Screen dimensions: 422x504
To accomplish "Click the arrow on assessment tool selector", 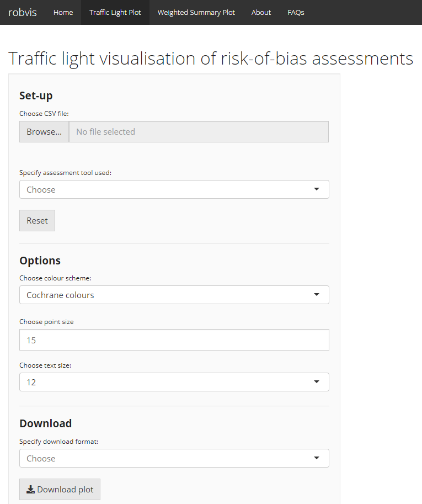I will 317,189.
